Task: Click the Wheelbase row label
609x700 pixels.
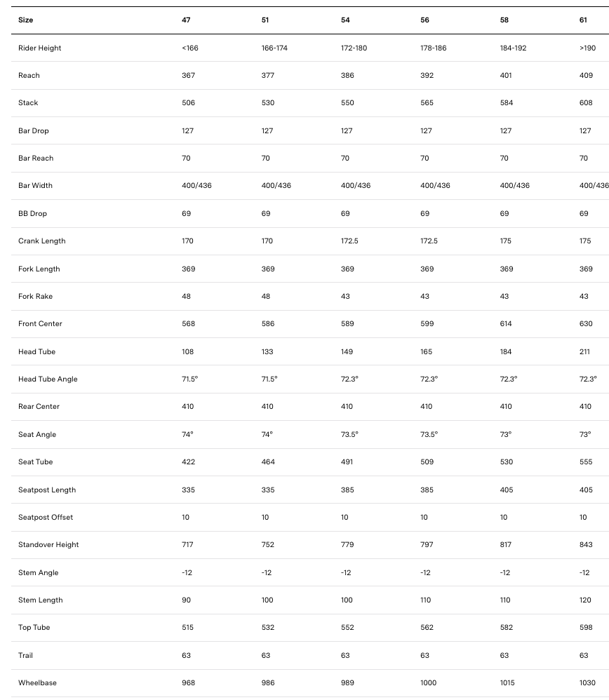Action: pos(36,683)
